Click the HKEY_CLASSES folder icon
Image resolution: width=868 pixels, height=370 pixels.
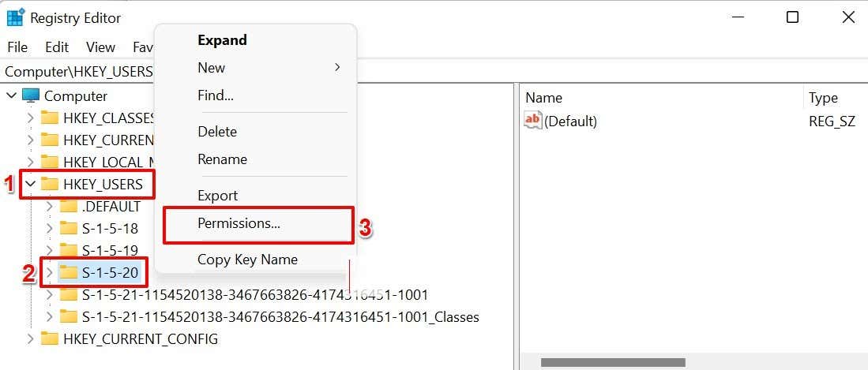[50, 118]
